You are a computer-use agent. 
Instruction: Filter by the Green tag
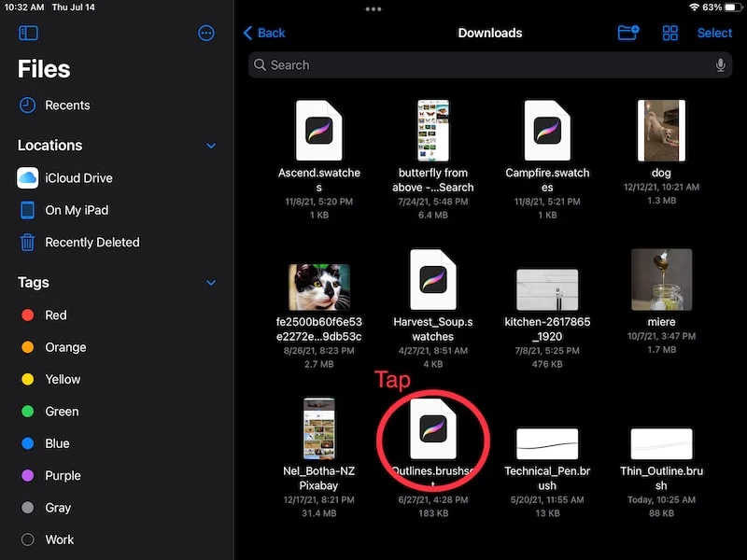pyautogui.click(x=49, y=411)
